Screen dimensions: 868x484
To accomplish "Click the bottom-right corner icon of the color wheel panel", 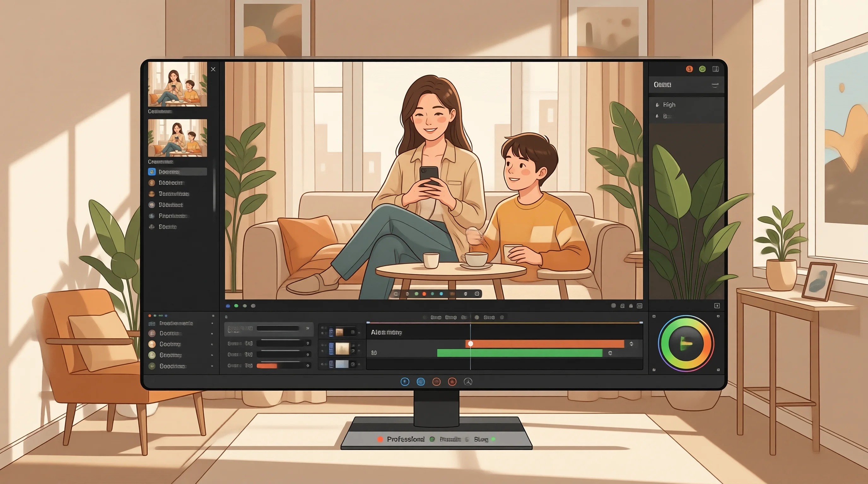I will (718, 370).
